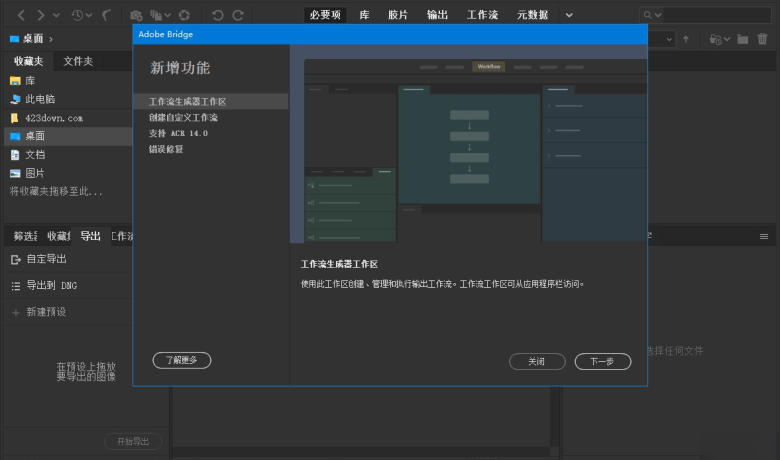
Task: Open the 导出 panel tab
Action: 91,236
